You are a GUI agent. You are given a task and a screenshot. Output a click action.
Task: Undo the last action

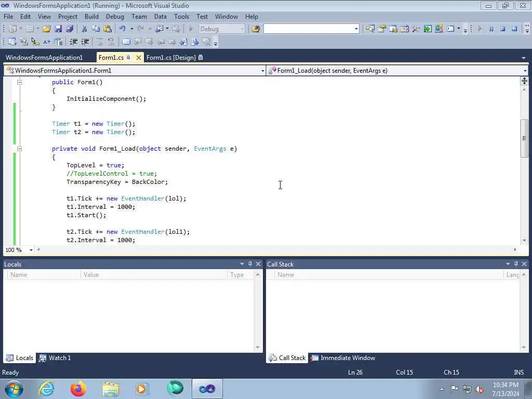click(x=123, y=29)
